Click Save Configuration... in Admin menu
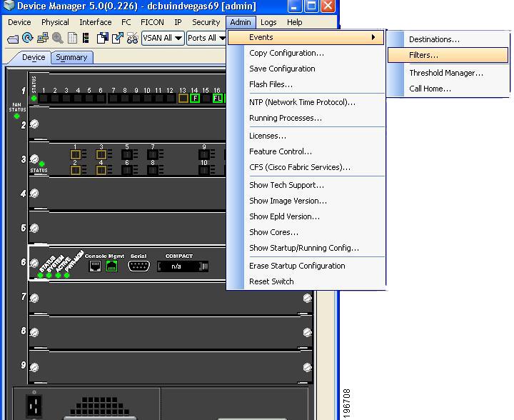 [282, 69]
